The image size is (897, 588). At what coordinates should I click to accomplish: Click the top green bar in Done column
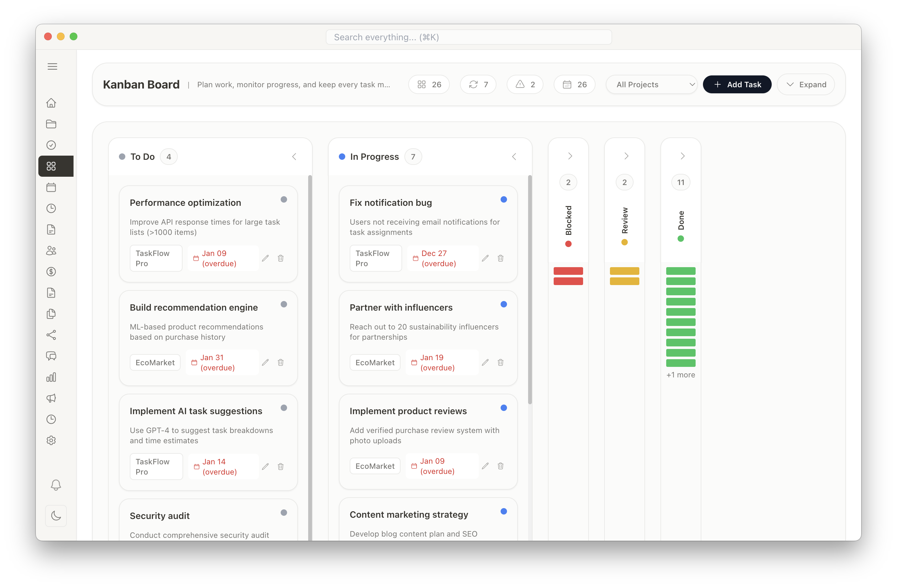pyautogui.click(x=681, y=271)
